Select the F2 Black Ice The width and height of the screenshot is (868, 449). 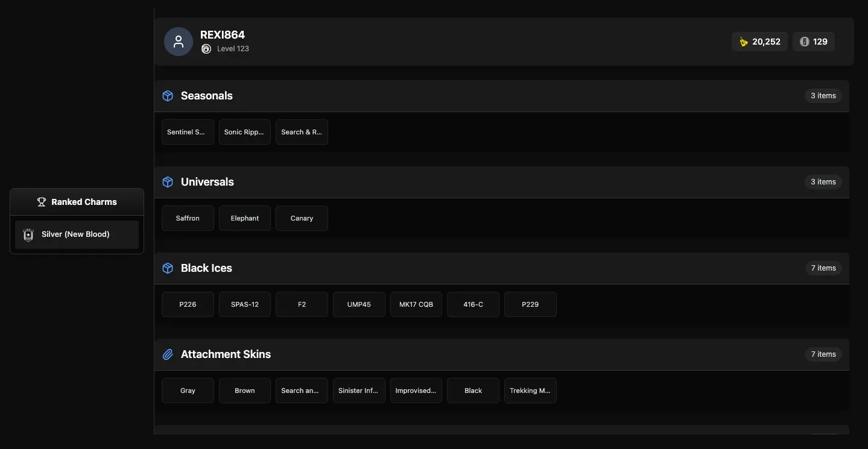coord(302,304)
